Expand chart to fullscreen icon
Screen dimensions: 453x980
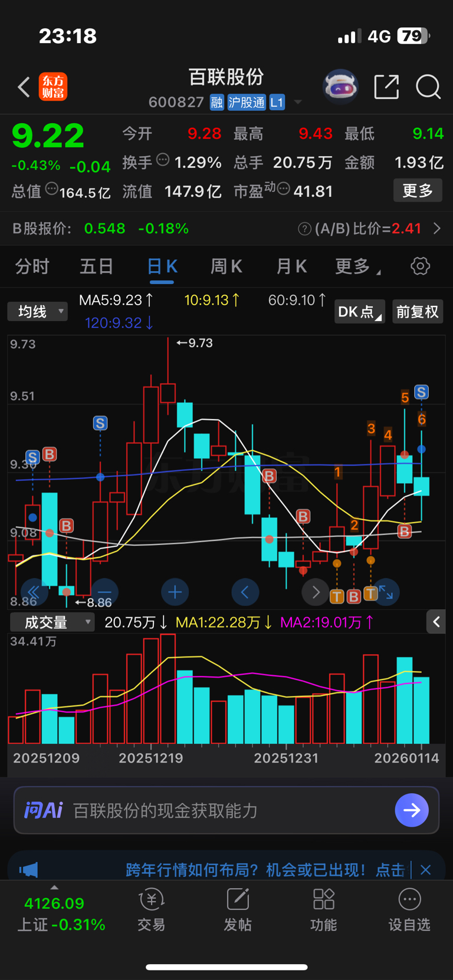386,592
